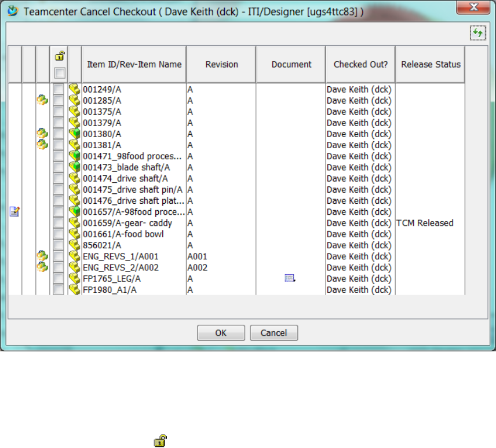496x448 pixels.
Task: Click the Document column header
Action: tap(291, 64)
